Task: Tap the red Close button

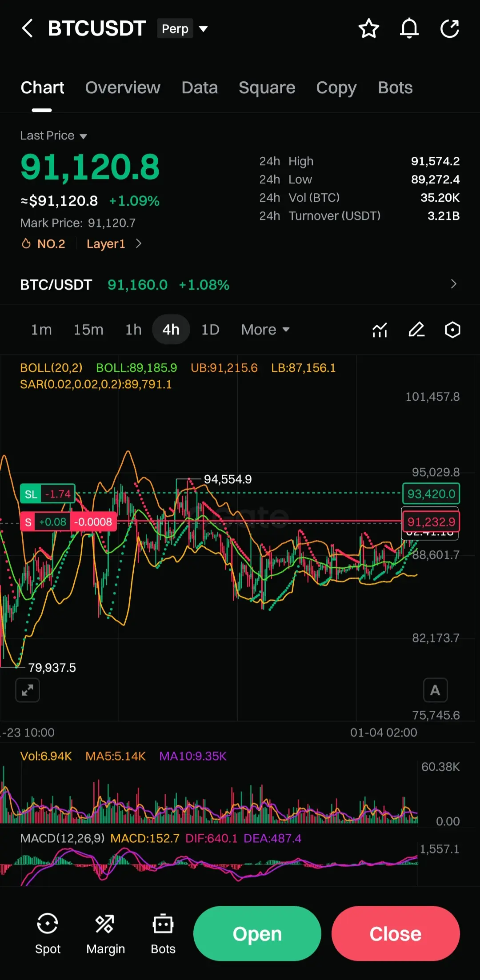Action: (396, 933)
